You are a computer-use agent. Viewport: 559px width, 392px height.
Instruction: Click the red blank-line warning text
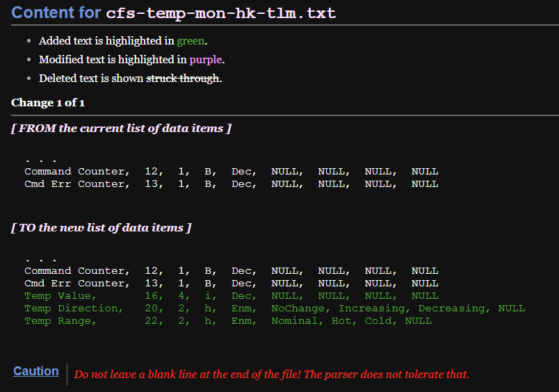271,375
